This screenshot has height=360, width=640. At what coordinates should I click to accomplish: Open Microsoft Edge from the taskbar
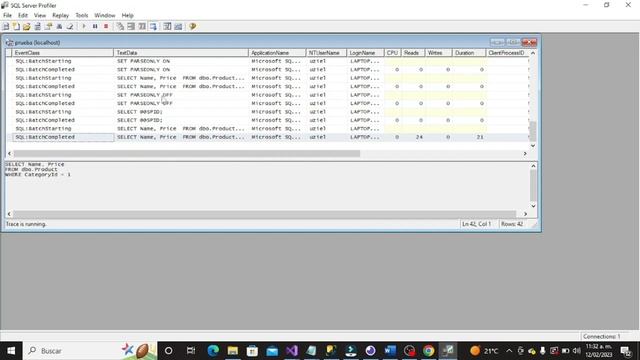(x=213, y=351)
